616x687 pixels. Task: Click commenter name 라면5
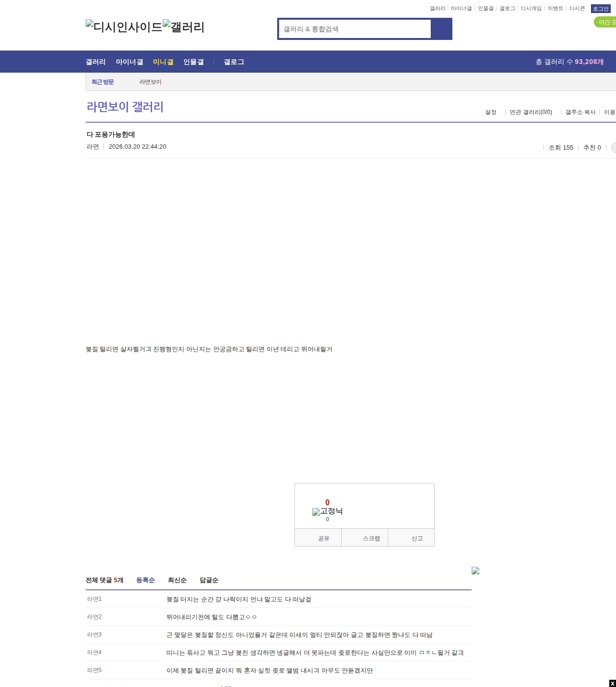94,670
